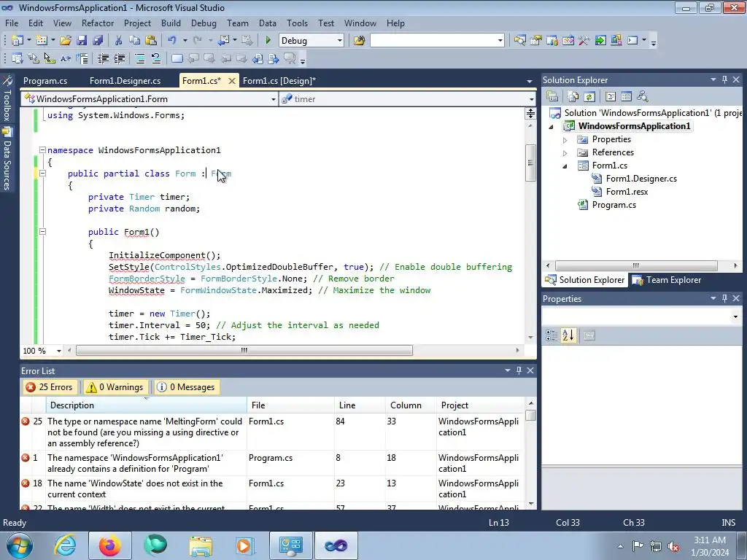Open the Refactor menu
747x560 pixels.
[x=98, y=23]
